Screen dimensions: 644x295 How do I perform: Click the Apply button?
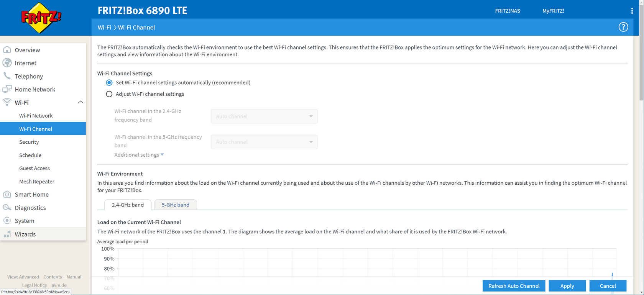tap(567, 286)
